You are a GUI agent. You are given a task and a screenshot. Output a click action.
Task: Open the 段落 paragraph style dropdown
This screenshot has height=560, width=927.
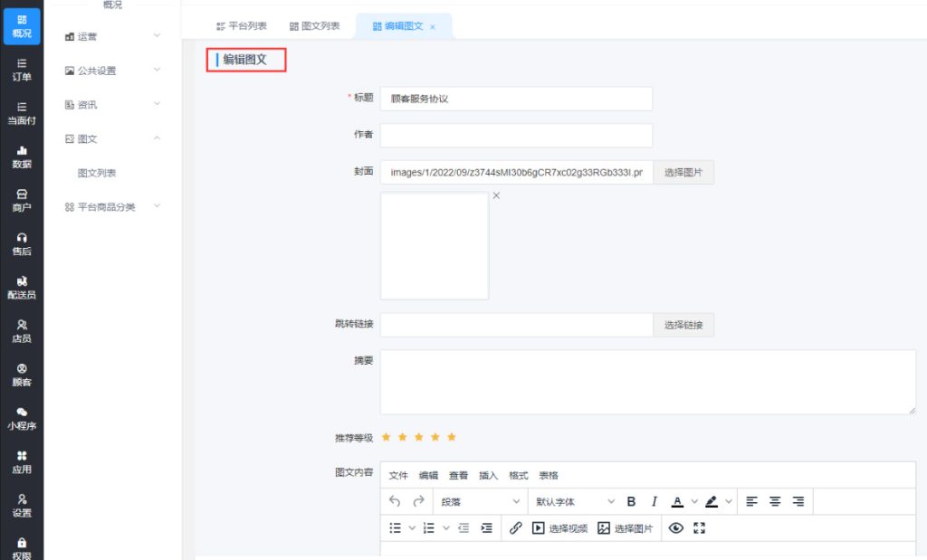[x=479, y=501]
